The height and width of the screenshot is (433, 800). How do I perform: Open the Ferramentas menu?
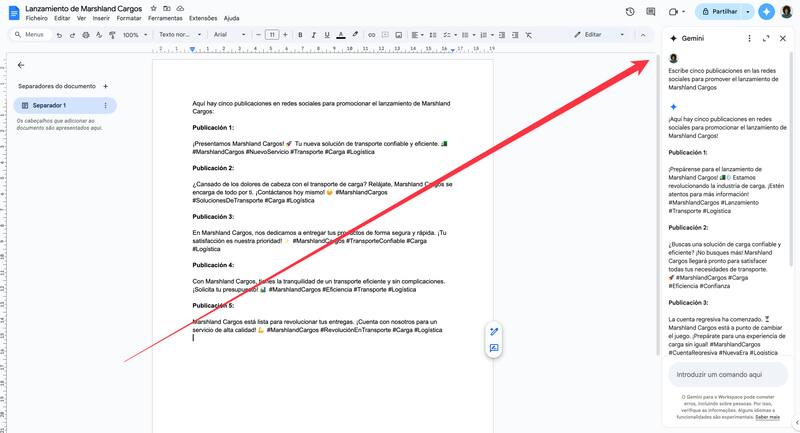[x=164, y=18]
